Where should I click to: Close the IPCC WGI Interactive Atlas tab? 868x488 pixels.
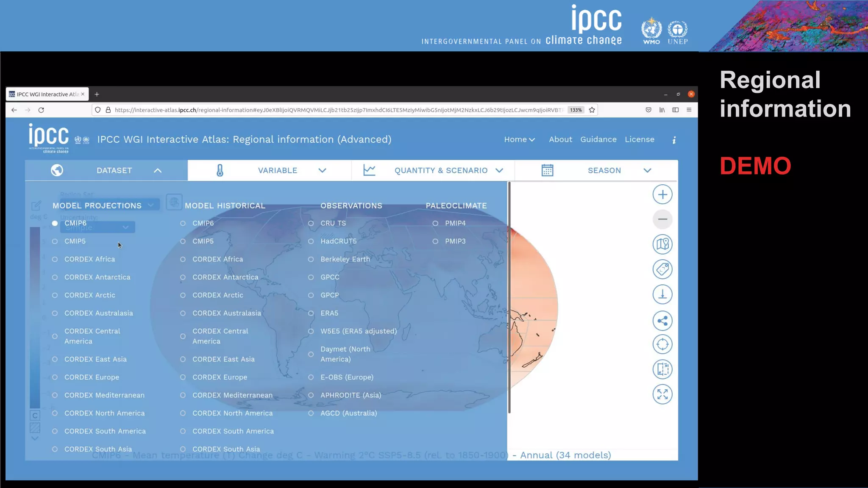83,94
